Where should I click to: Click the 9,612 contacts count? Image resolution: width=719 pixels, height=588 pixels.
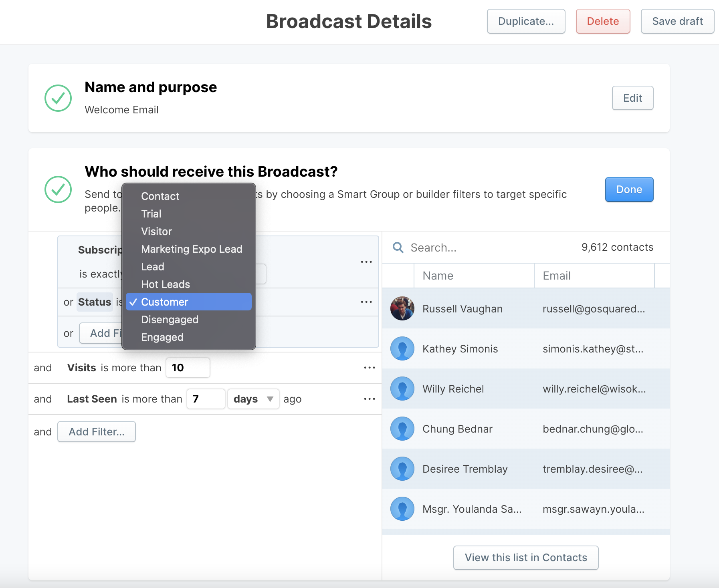pyautogui.click(x=617, y=247)
